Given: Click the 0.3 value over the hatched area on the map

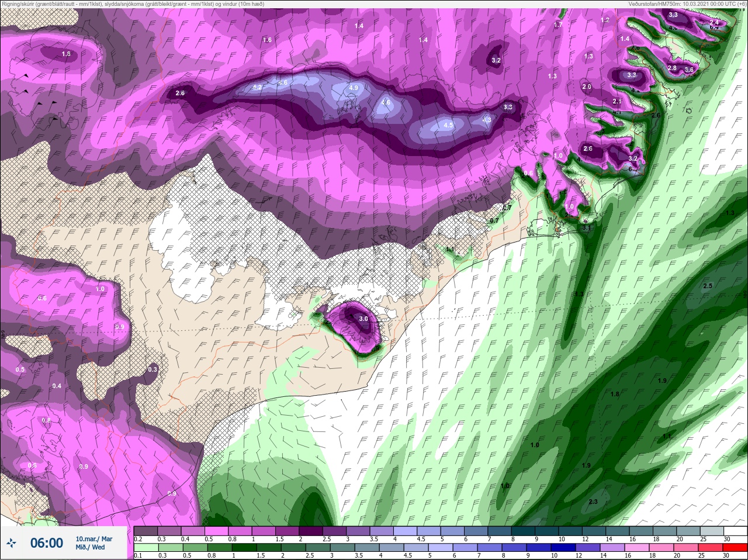Looking at the screenshot, I should 153,369.
